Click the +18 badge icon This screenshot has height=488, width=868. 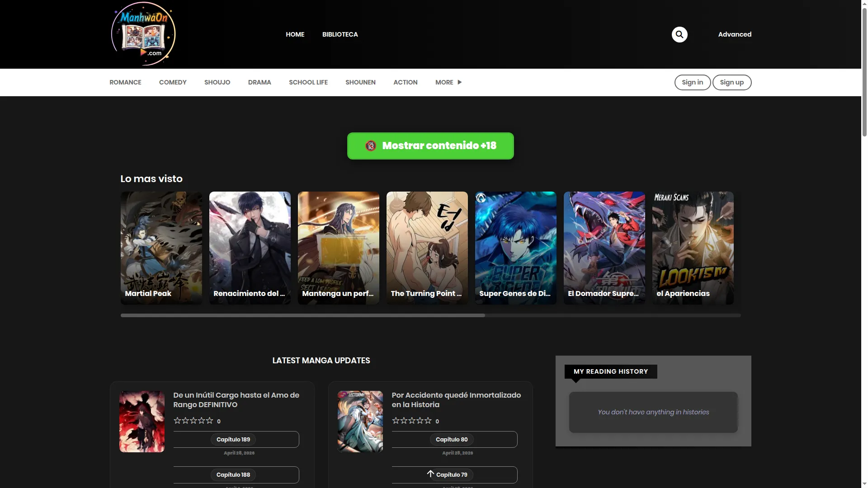[371, 146]
